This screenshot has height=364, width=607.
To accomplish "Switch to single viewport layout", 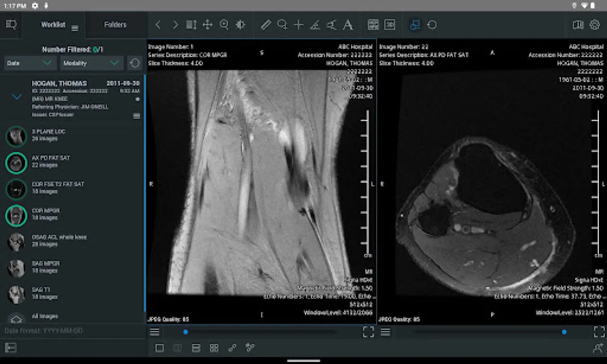I will tap(159, 348).
